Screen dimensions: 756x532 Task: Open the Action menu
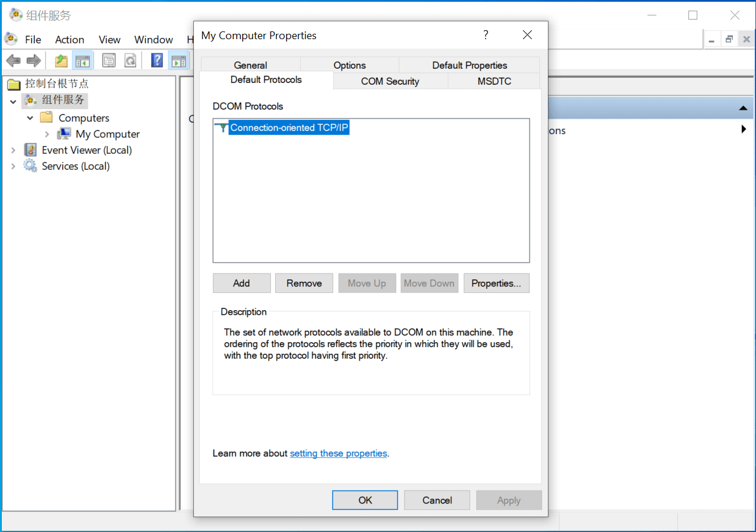(x=69, y=40)
